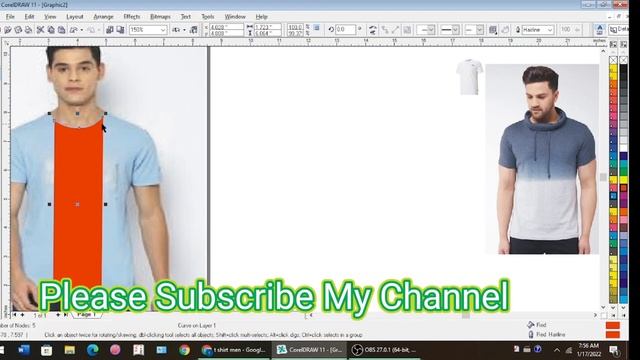The image size is (640, 360).
Task: Select the small white t-shirt image
Action: [469, 77]
